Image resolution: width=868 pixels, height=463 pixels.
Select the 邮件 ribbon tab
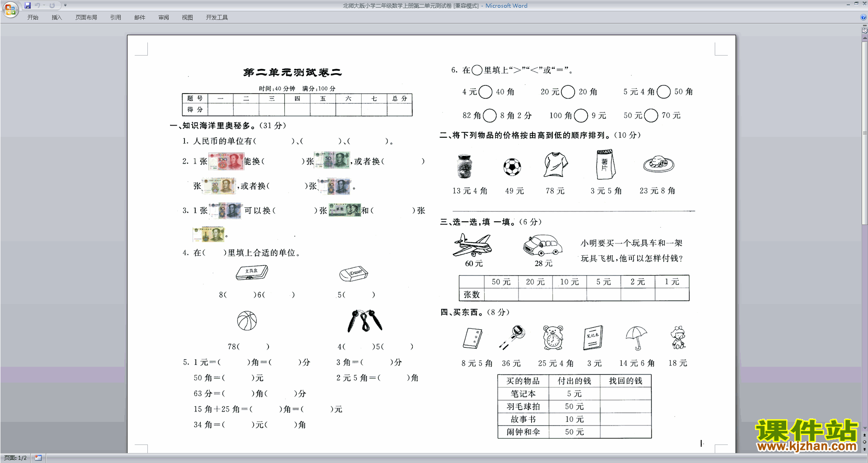click(140, 18)
